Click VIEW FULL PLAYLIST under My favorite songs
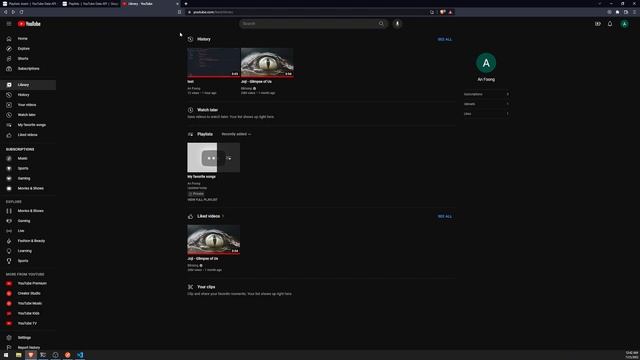The image size is (640, 360). [202, 200]
